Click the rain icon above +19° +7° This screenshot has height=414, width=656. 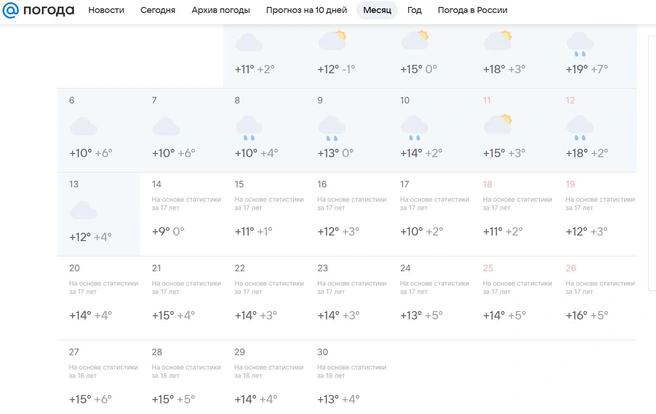580,44
